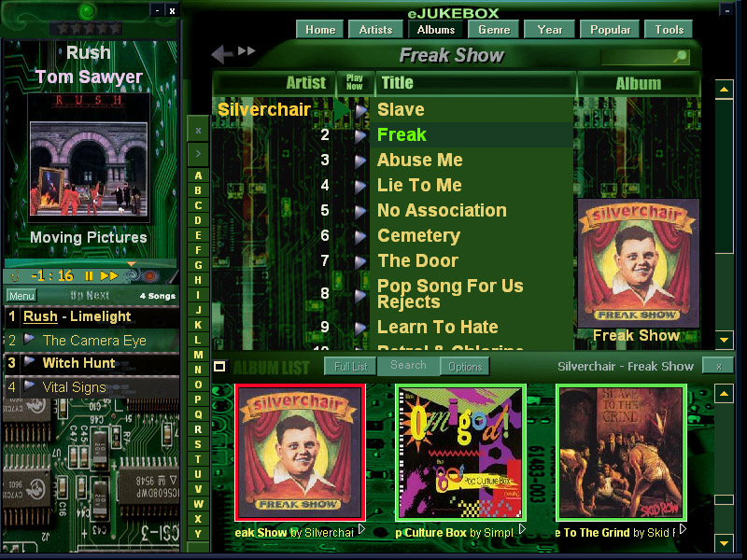Click the track list scroll up arrow

coord(725,89)
